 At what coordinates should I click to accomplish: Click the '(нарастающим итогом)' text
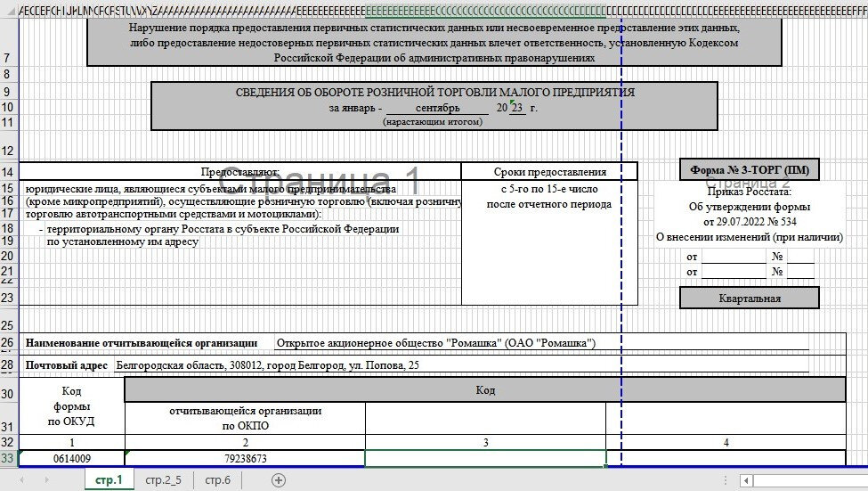pos(433,122)
